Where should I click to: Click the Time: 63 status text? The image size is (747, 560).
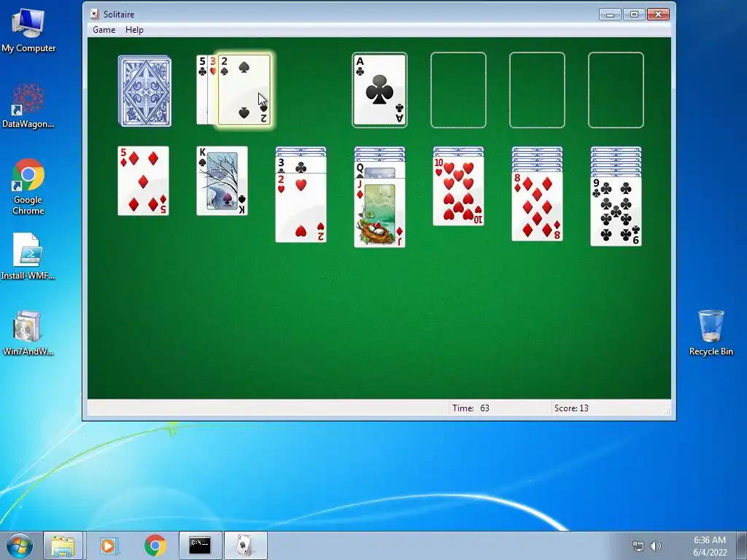pyautogui.click(x=471, y=408)
